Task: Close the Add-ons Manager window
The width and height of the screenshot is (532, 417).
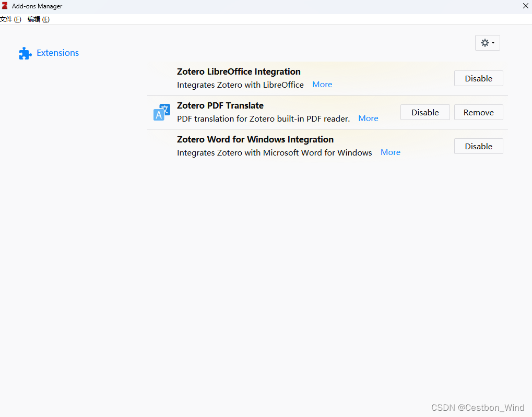Action: tap(525, 6)
